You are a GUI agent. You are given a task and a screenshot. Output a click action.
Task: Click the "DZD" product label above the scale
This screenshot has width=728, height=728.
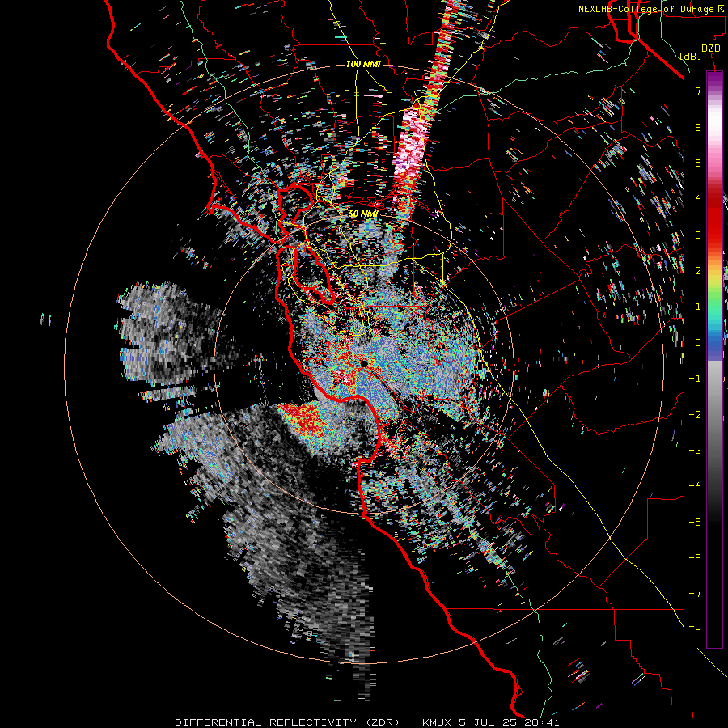tap(711, 49)
